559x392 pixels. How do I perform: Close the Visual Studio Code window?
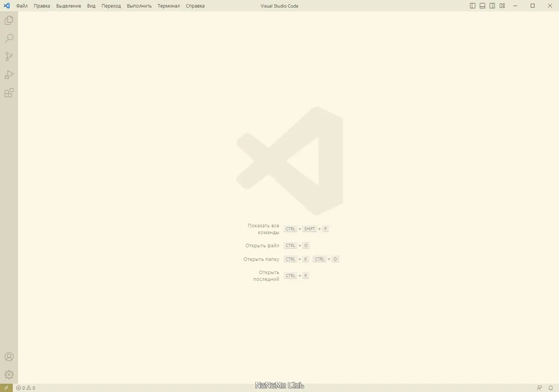click(x=550, y=6)
